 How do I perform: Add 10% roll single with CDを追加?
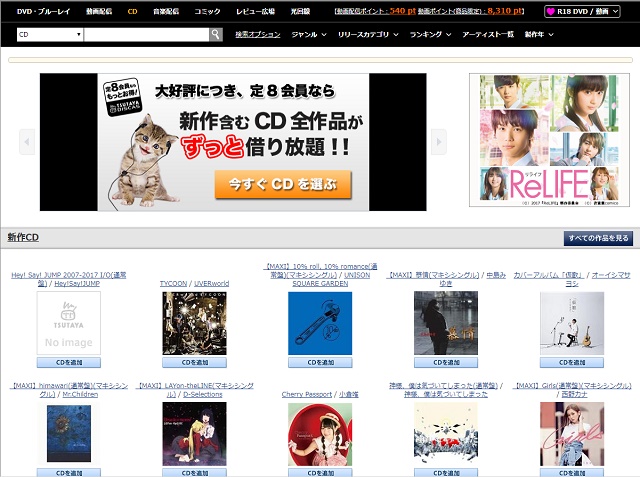[320, 362]
